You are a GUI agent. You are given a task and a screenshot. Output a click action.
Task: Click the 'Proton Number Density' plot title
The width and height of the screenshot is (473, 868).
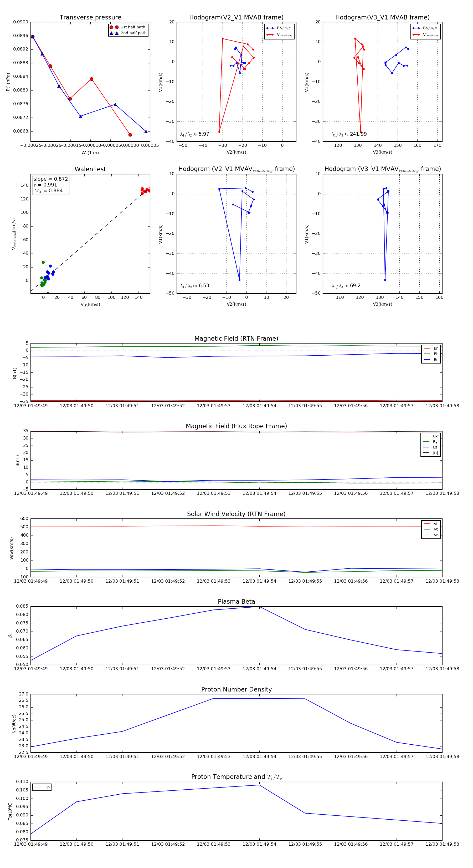pos(236,689)
